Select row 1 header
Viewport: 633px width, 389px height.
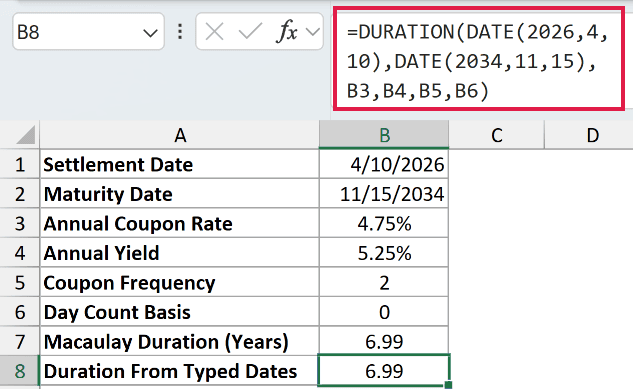(19, 164)
